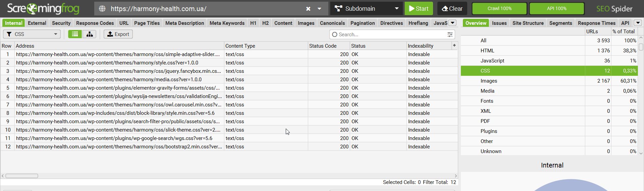Clear the URL with the X icon
644x191 pixels.
coord(308,9)
